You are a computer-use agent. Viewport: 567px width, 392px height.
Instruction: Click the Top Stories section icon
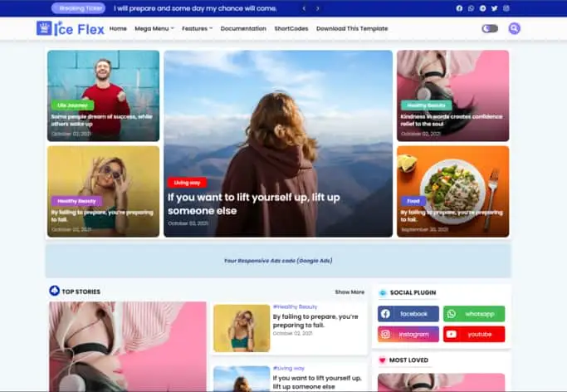click(x=54, y=291)
